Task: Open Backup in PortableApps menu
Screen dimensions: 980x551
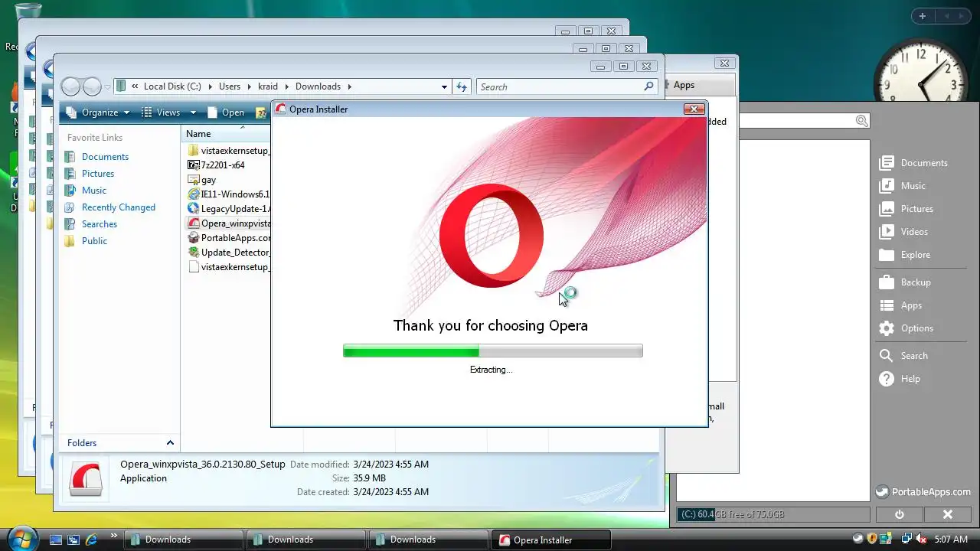Action: (905, 282)
